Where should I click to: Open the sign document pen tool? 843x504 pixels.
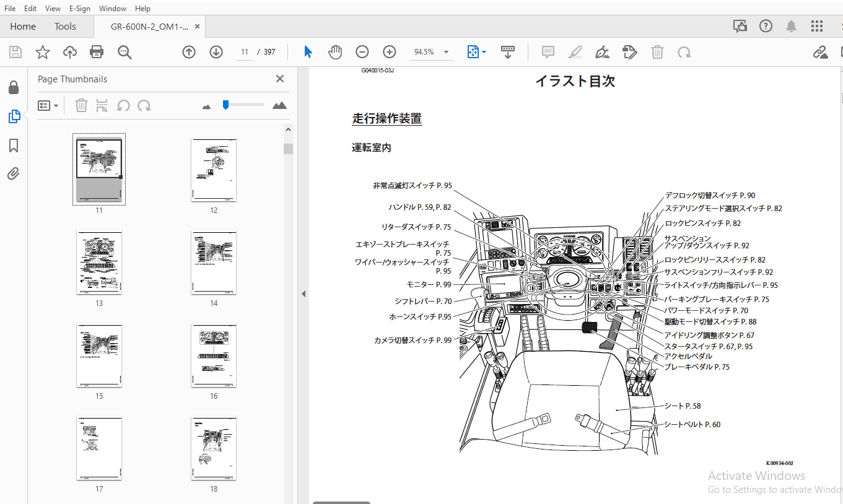pyautogui.click(x=602, y=52)
